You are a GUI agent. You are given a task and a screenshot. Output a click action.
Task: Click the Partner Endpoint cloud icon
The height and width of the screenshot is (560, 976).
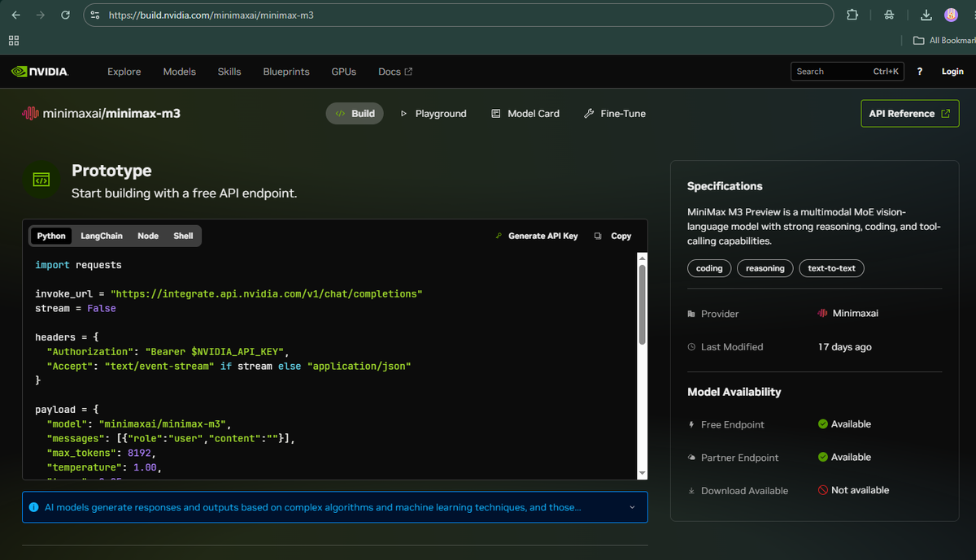point(691,458)
